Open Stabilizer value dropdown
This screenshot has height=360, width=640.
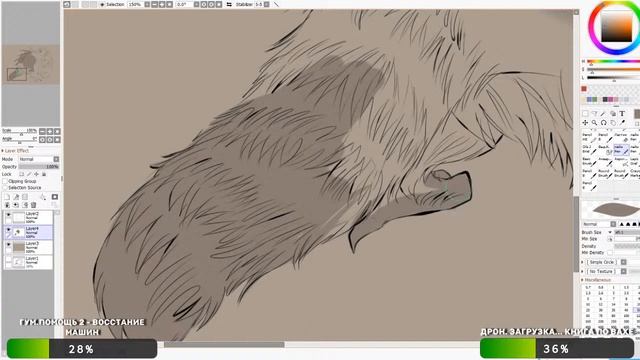pyautogui.click(x=267, y=4)
